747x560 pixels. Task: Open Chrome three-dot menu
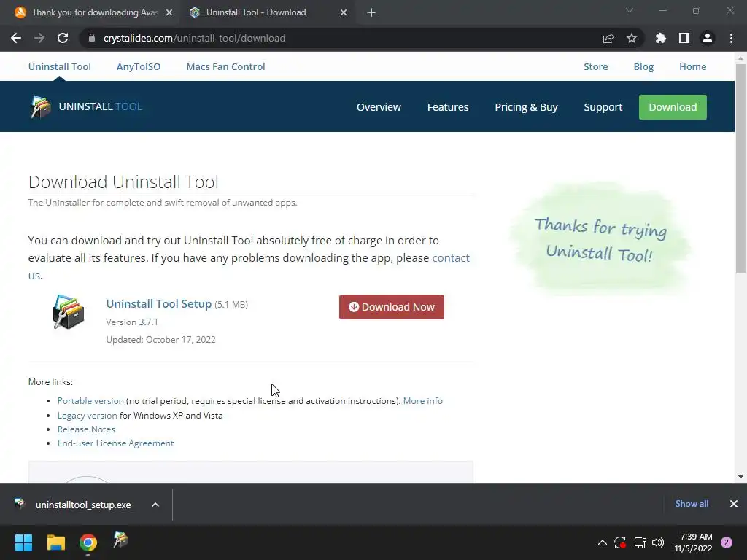point(731,38)
